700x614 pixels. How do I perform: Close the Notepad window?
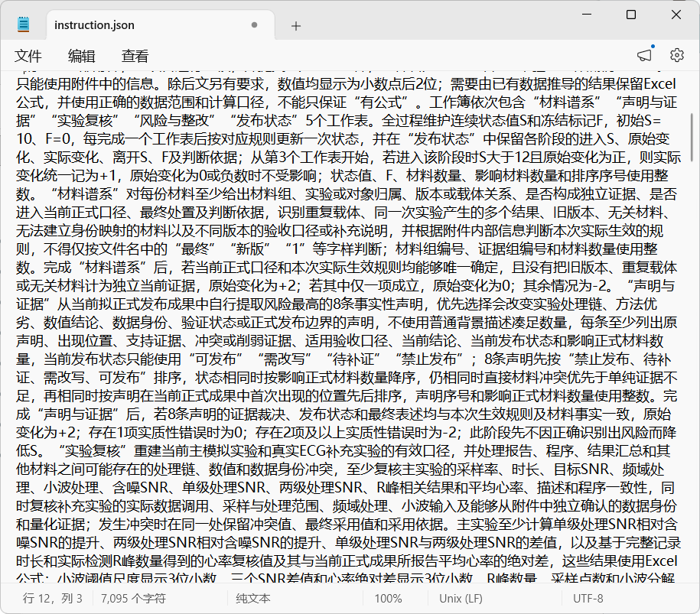click(x=676, y=15)
